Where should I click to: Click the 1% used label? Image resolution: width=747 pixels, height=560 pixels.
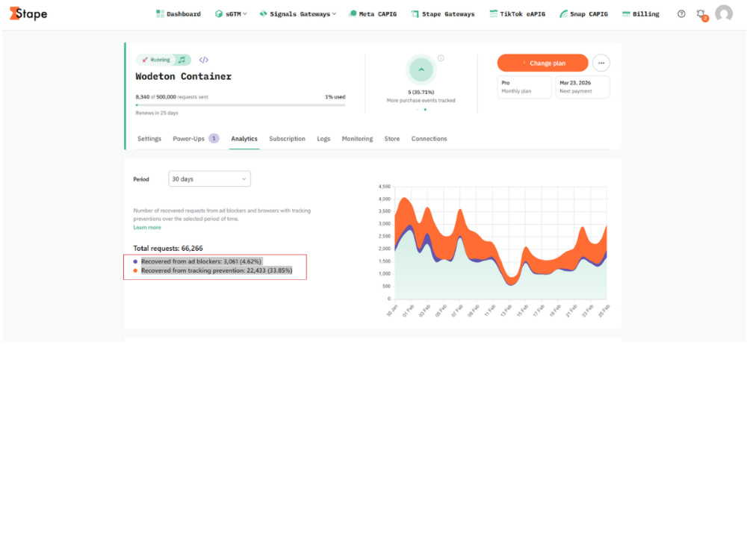[x=335, y=96]
